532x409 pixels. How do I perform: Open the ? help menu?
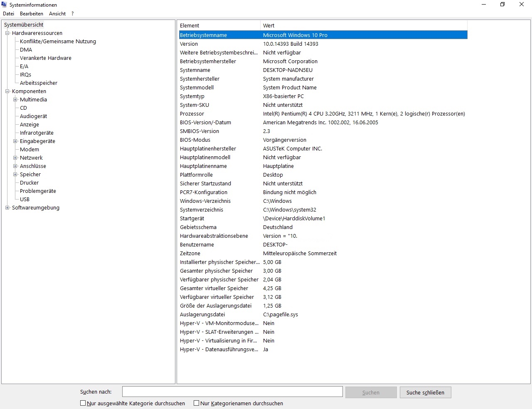point(72,14)
